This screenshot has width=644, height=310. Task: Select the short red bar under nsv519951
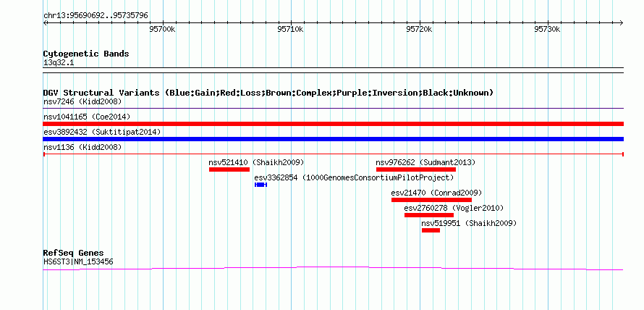click(431, 230)
